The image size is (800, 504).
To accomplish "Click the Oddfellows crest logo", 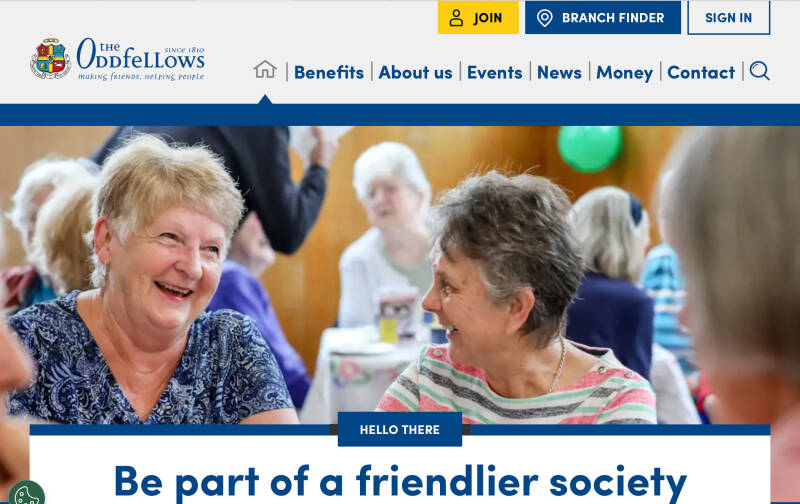I will (x=50, y=59).
